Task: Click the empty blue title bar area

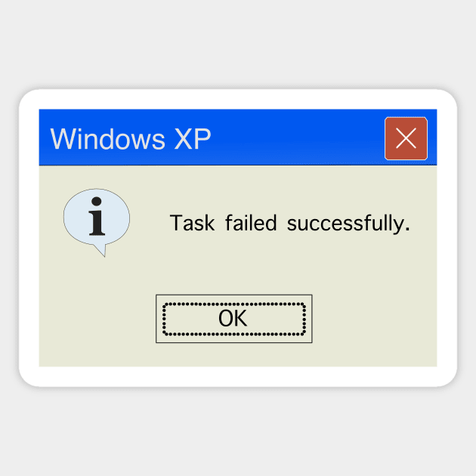Action: tap(298, 138)
